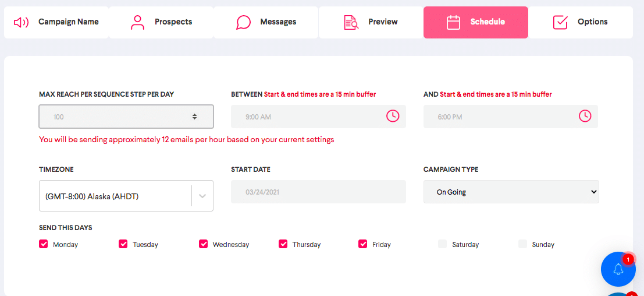Adjust max reach stepper arrows

click(195, 117)
